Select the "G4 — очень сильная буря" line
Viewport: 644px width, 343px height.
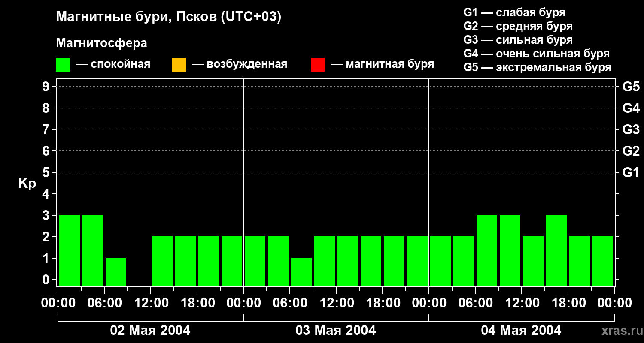pyautogui.click(x=537, y=54)
